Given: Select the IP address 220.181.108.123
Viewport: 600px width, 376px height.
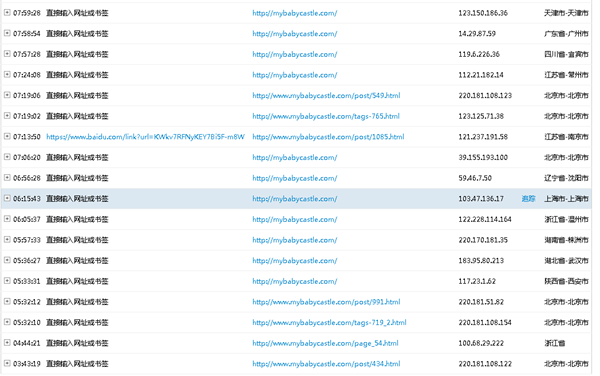Looking at the screenshot, I should click(x=485, y=96).
